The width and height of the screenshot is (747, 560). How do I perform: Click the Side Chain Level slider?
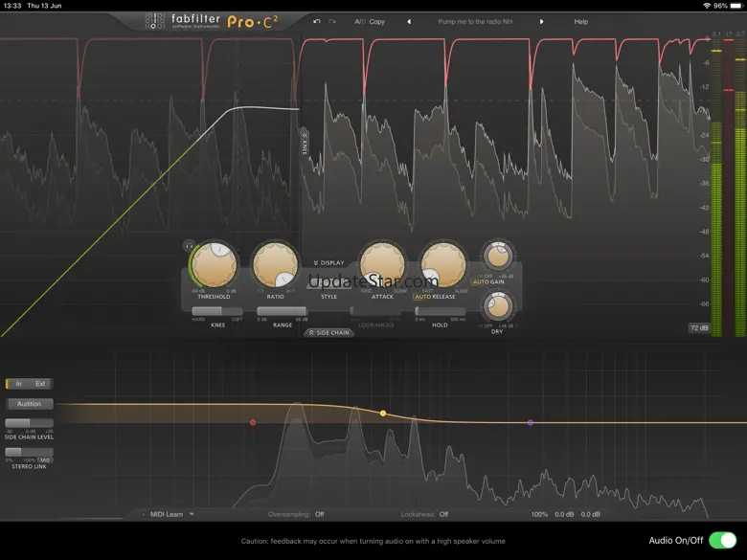(x=29, y=423)
